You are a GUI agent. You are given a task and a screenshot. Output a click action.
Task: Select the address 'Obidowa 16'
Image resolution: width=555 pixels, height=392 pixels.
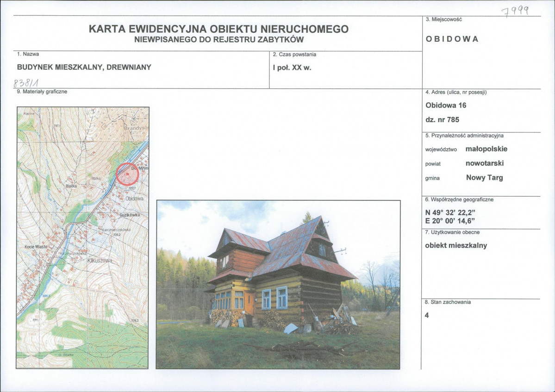pos(446,105)
